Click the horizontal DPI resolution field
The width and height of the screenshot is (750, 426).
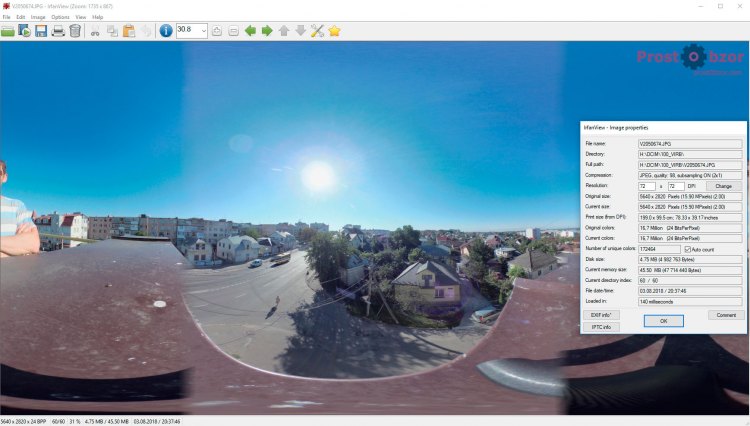(646, 186)
